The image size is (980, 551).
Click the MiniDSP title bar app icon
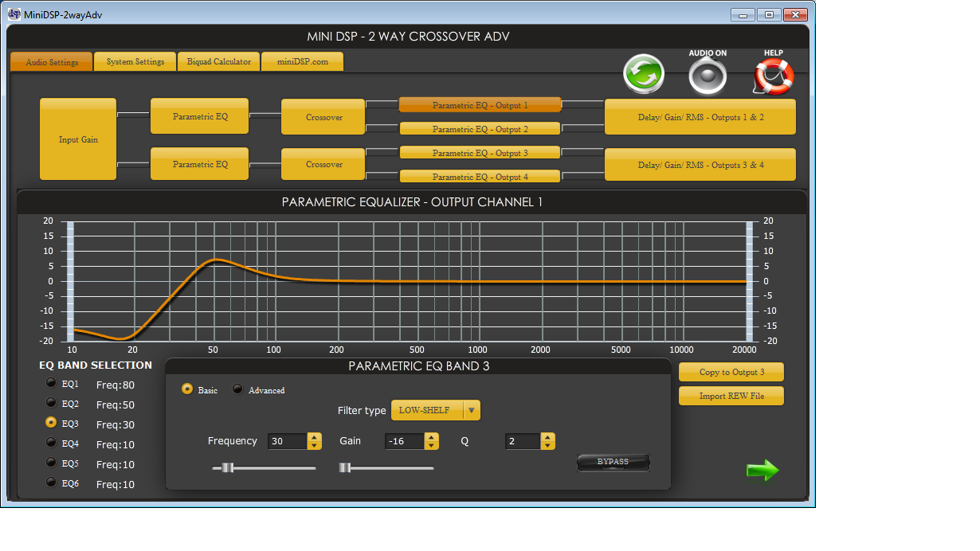(x=14, y=14)
